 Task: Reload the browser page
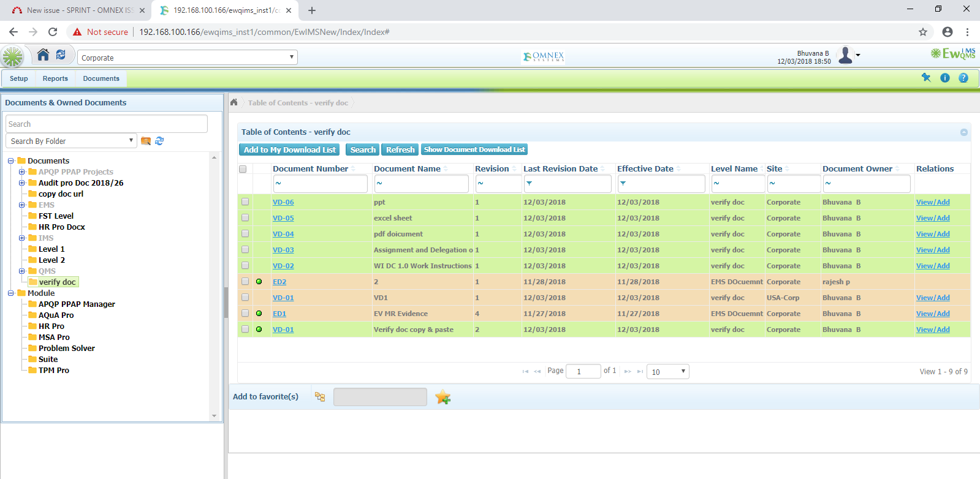(x=53, y=32)
